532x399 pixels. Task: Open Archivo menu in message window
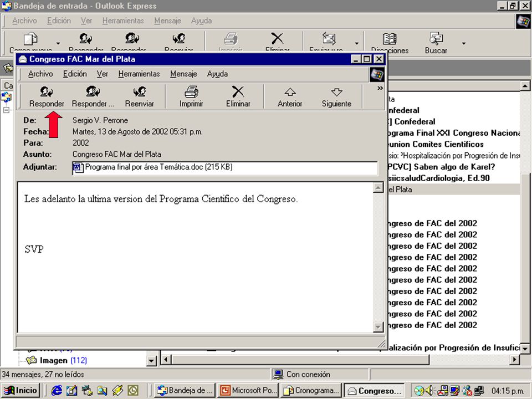[x=40, y=74]
